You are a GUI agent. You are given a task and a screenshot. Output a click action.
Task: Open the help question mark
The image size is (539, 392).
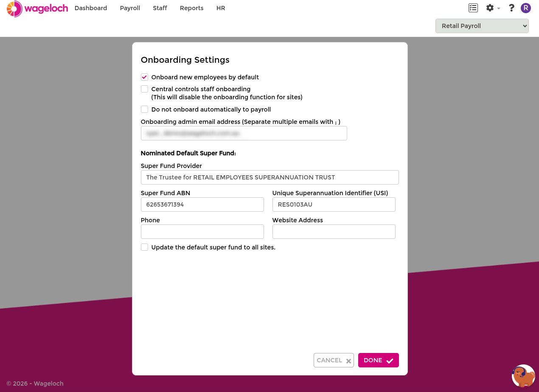(x=511, y=8)
